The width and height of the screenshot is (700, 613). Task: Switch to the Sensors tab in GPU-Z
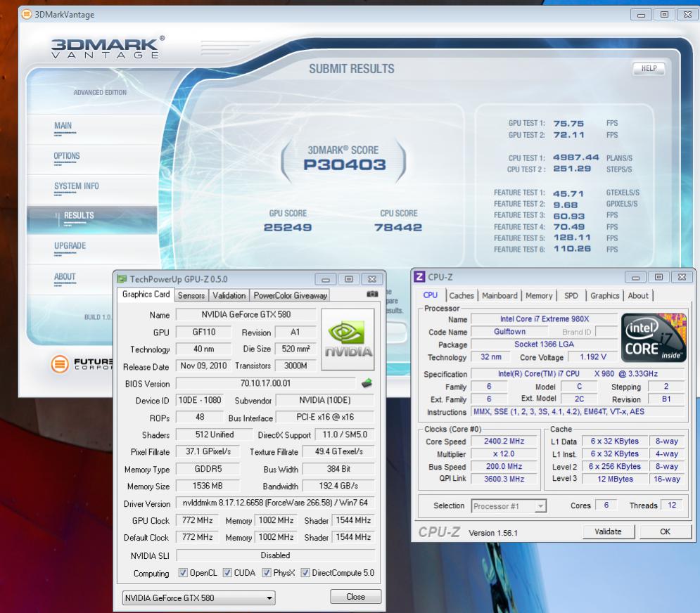191,295
